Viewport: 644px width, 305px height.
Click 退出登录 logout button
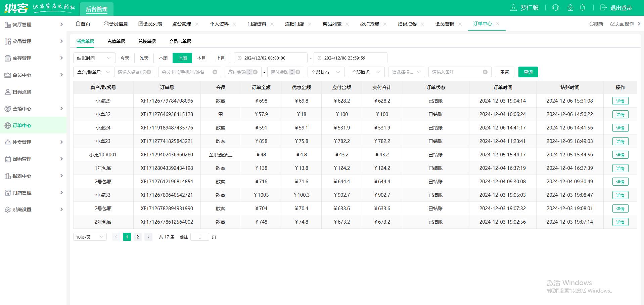[x=616, y=8]
